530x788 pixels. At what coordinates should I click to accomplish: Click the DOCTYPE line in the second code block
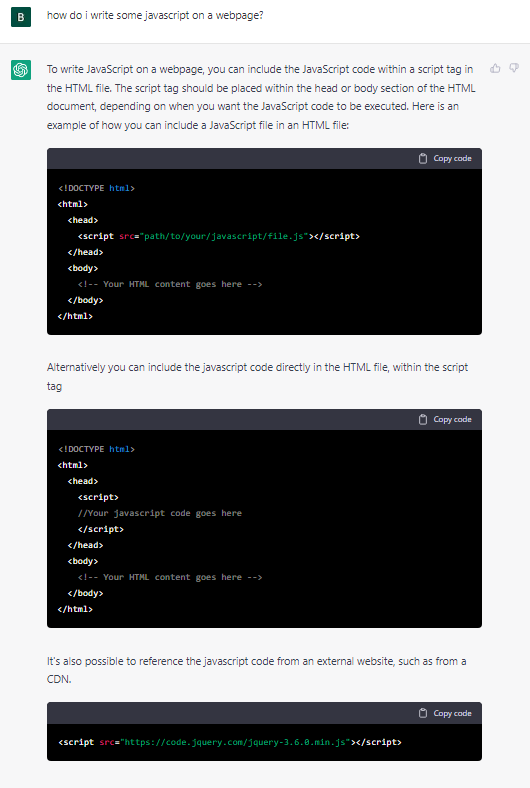(96, 449)
